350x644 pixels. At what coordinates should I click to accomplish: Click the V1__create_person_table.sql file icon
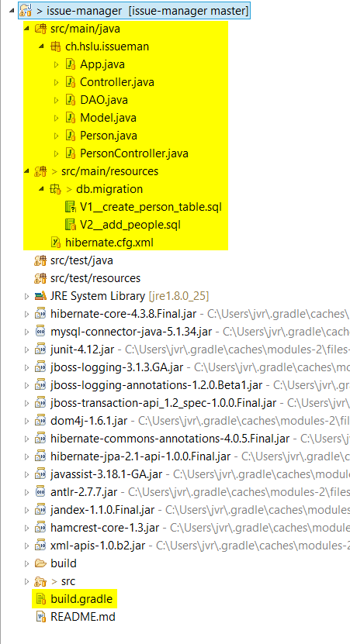(71, 207)
